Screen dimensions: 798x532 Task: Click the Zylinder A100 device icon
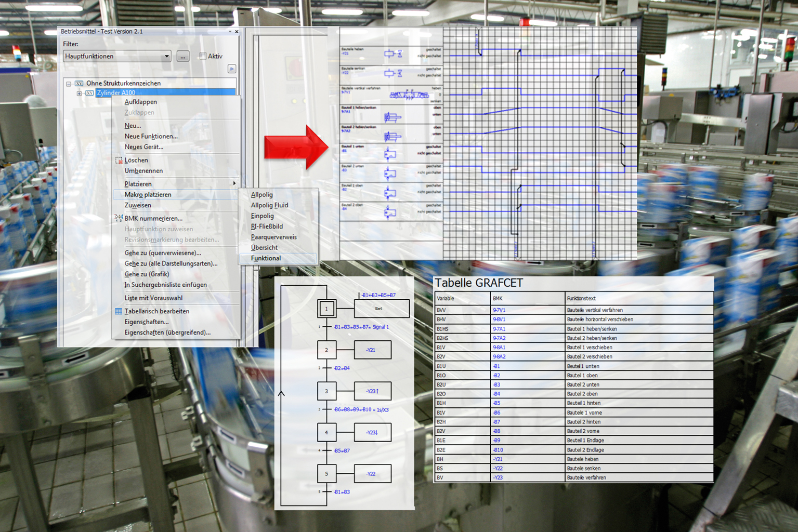89,93
